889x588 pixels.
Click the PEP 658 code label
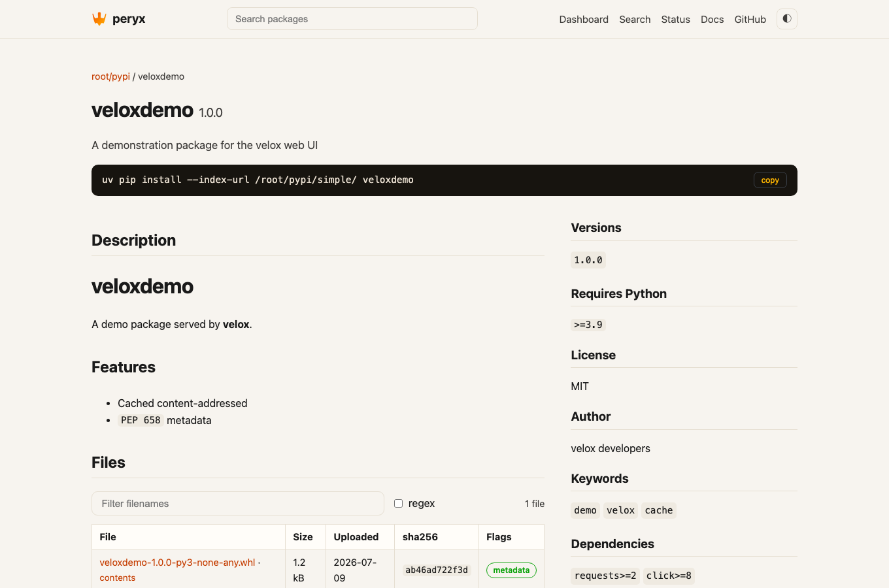141,420
